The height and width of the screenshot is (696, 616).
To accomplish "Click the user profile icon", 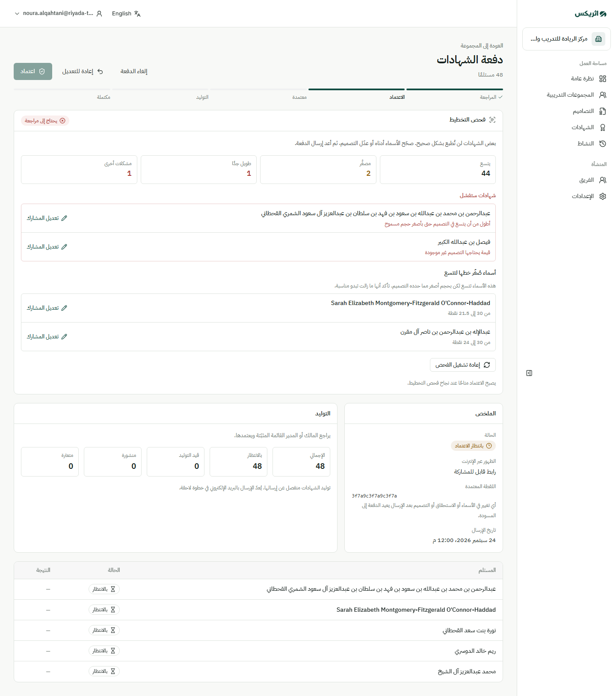I will [99, 14].
